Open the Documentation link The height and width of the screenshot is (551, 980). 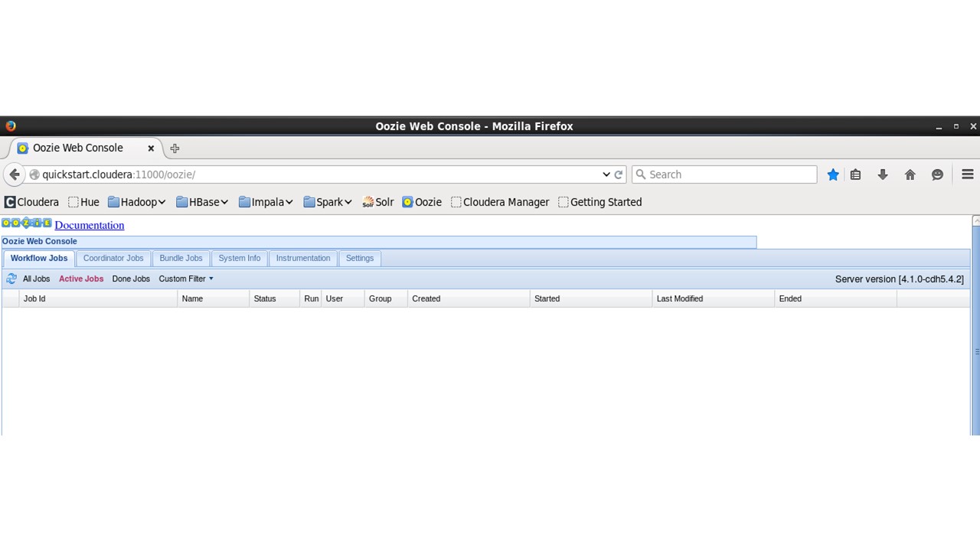point(89,225)
